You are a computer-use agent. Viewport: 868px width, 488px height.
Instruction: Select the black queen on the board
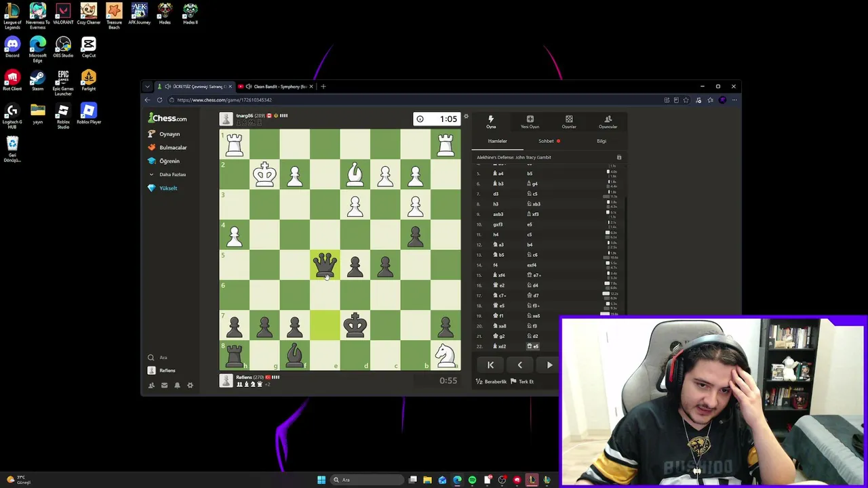pyautogui.click(x=325, y=265)
